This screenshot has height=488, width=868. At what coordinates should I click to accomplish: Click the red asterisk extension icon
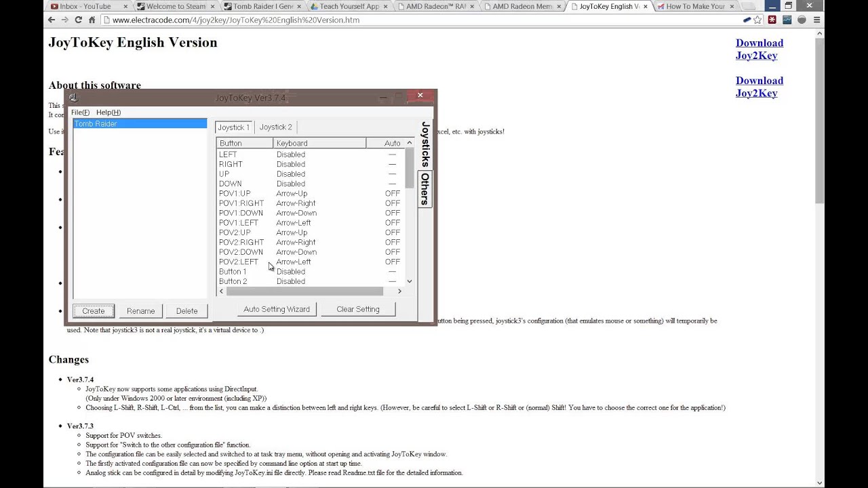coord(772,20)
